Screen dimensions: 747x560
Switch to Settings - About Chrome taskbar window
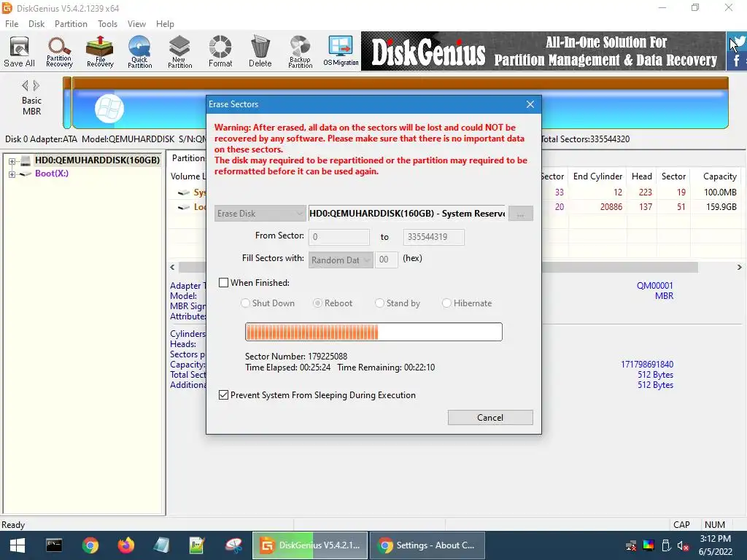[427, 545]
